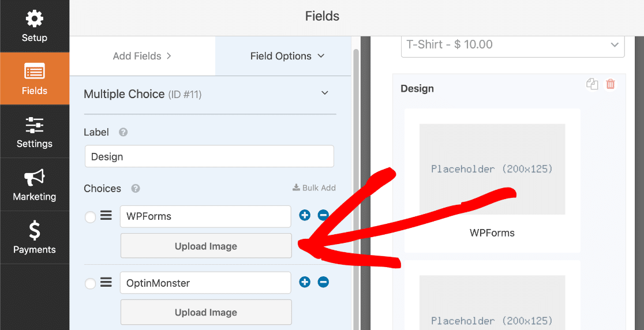Open the Payments dollar panel

pos(35,238)
